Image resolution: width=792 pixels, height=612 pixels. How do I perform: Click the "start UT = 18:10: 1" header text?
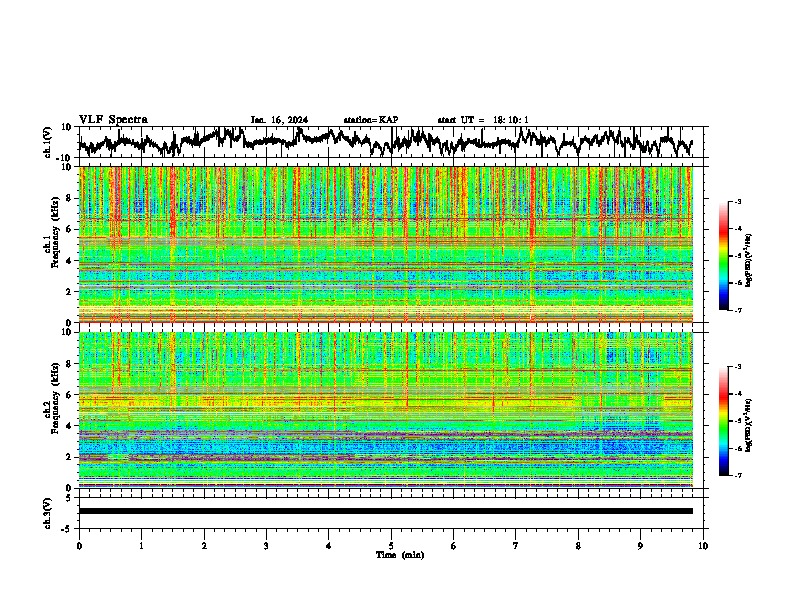(x=483, y=120)
